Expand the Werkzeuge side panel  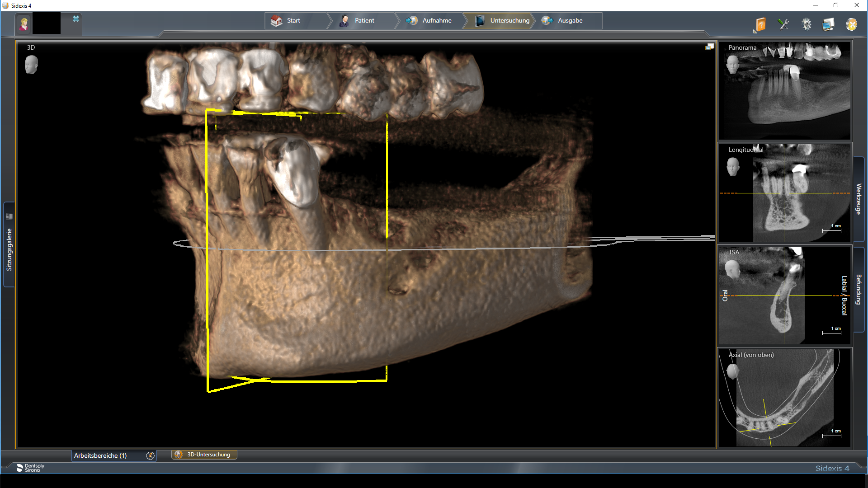tap(859, 199)
